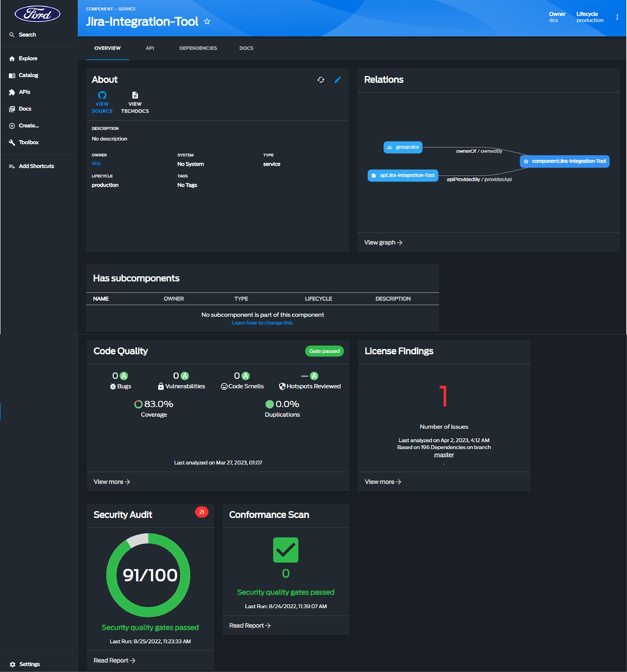Click the Gate passed badge
This screenshot has width=627, height=672.
click(x=324, y=351)
